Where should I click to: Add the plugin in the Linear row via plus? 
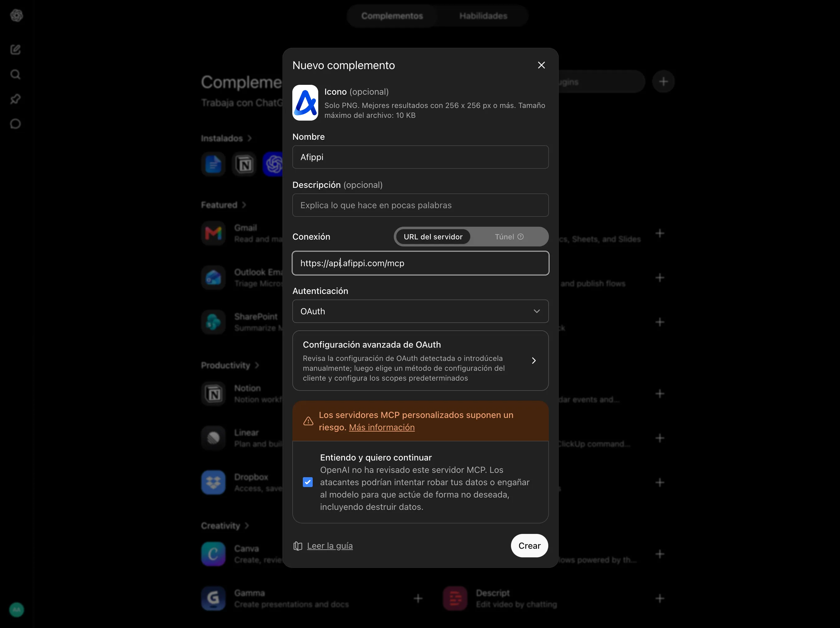tap(660, 438)
